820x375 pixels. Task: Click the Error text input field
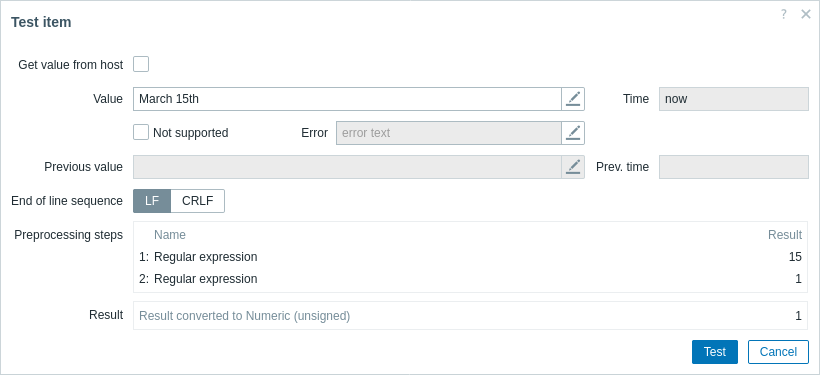449,133
